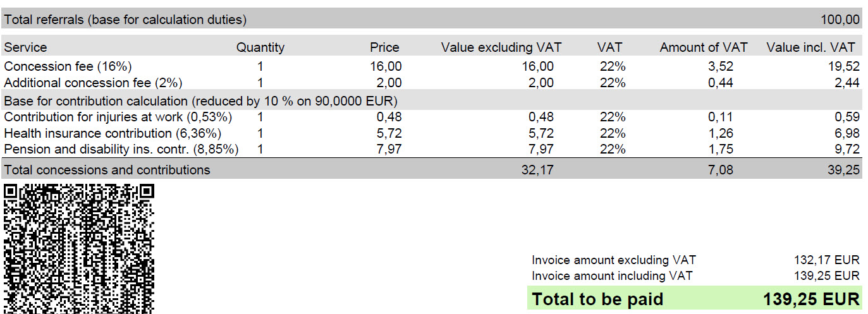Image resolution: width=868 pixels, height=314 pixels.
Task: Click Total concessions and contributions row label
Action: point(107,170)
